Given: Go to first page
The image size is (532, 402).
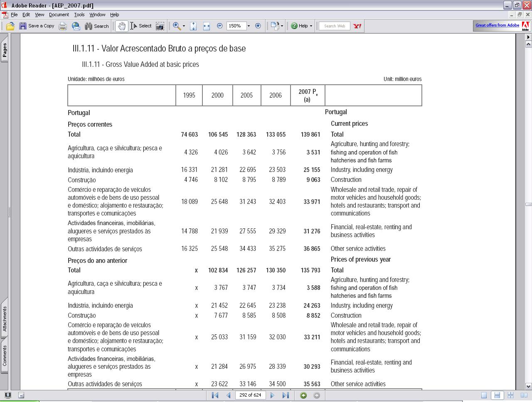Looking at the screenshot, I should coord(215,395).
